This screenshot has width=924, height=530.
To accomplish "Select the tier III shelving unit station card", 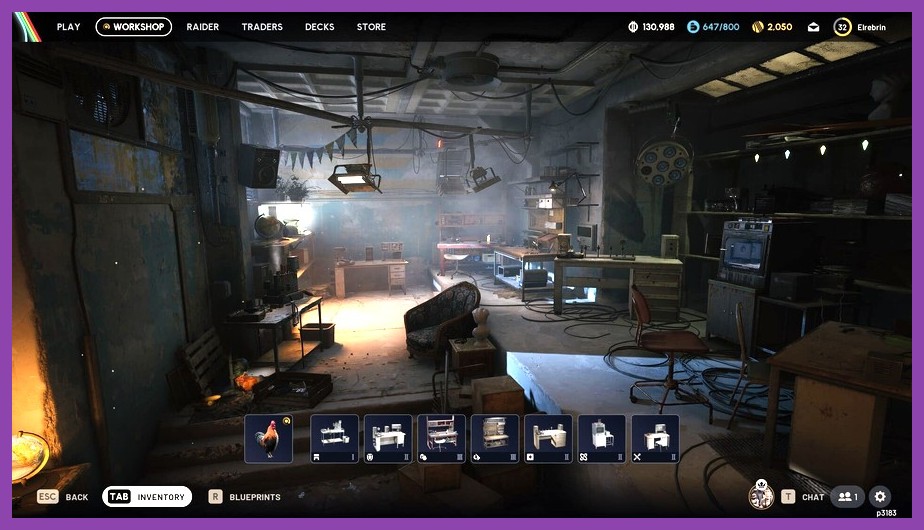I will click(x=495, y=439).
